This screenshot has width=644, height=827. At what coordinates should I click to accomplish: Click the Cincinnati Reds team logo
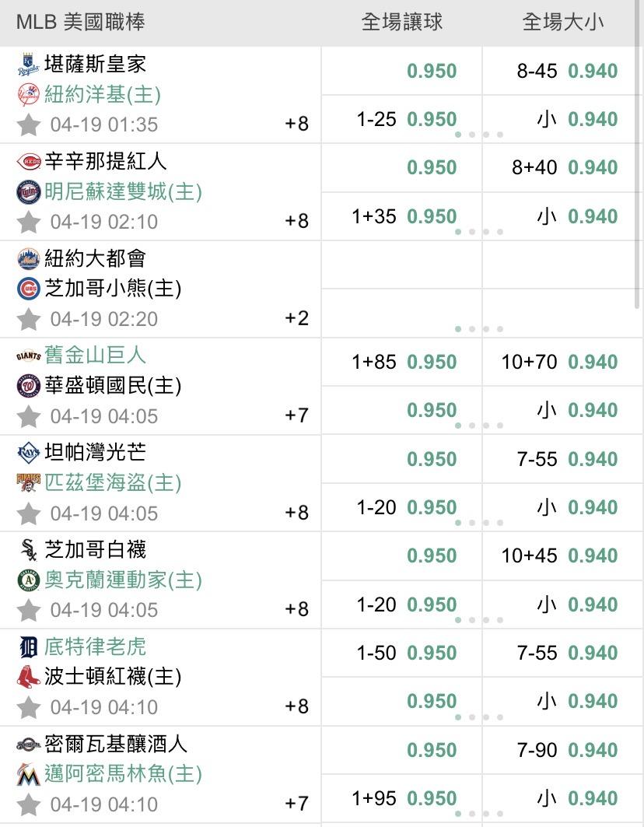(28, 162)
